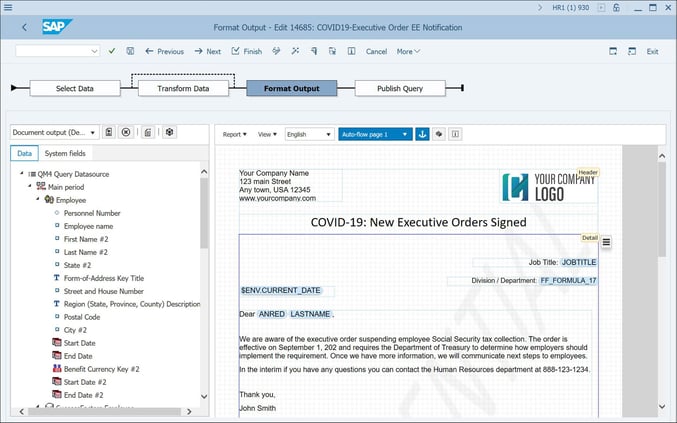Click the save icon next to checkmark
This screenshot has height=423, width=677.
[x=130, y=51]
